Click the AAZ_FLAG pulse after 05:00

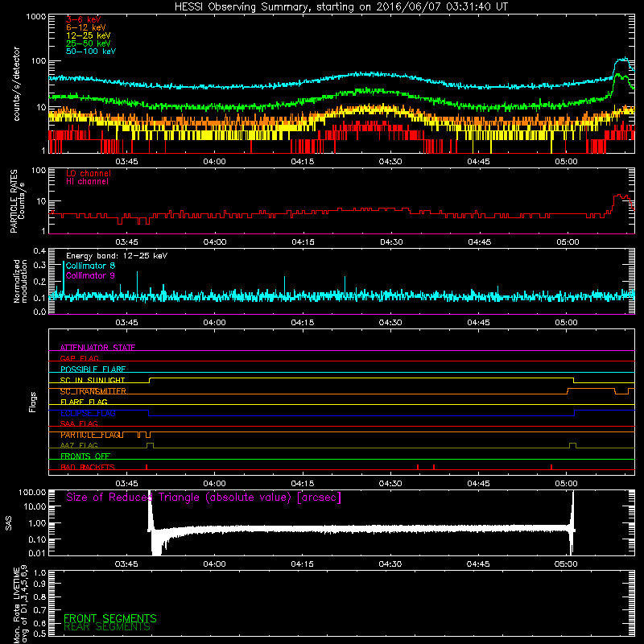[x=572, y=446]
